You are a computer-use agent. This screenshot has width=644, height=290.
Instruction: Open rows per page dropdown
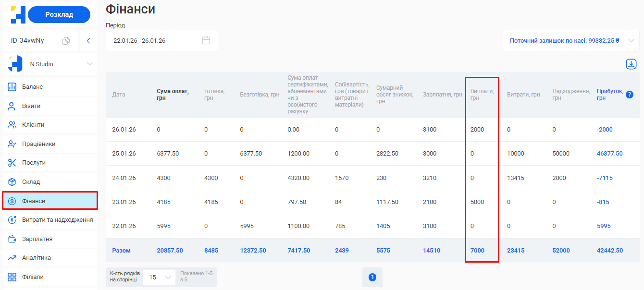159,278
